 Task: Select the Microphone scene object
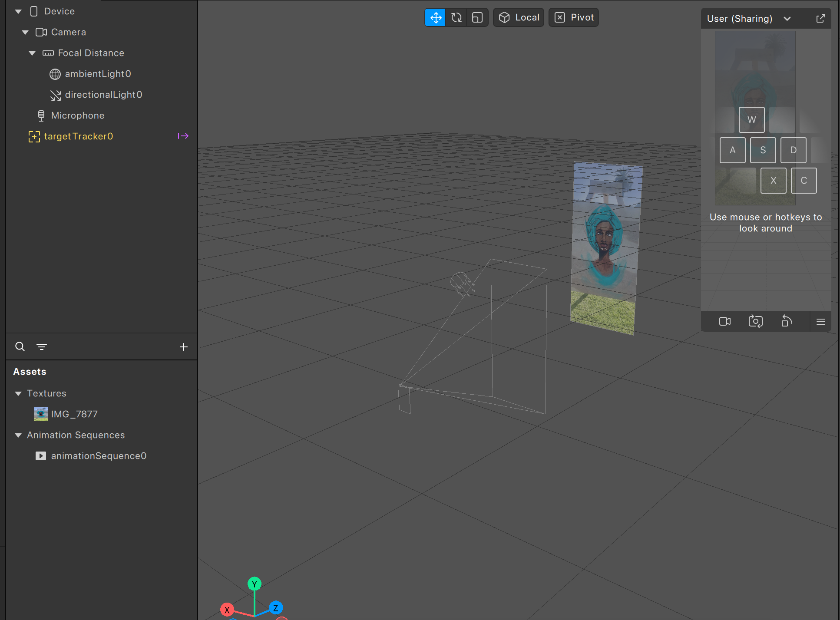coord(78,116)
